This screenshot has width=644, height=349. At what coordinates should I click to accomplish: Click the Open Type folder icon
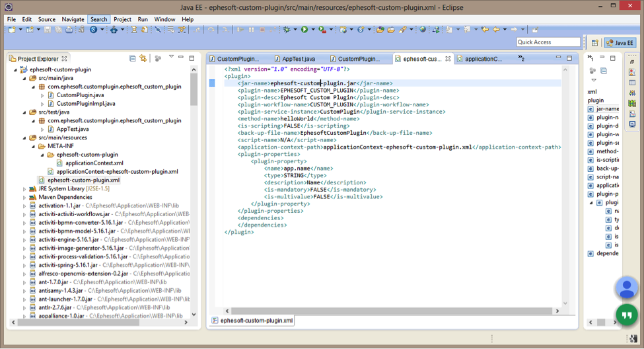tap(380, 30)
